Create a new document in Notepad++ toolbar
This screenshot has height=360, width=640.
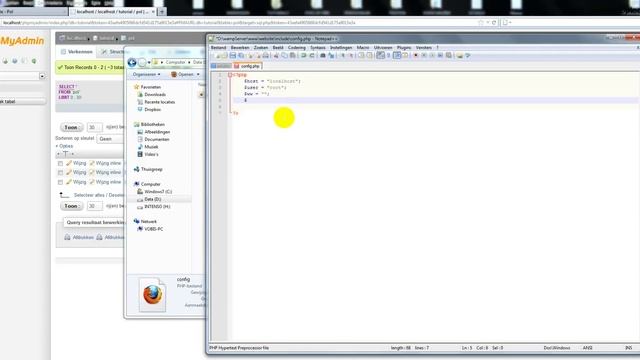(x=218, y=55)
